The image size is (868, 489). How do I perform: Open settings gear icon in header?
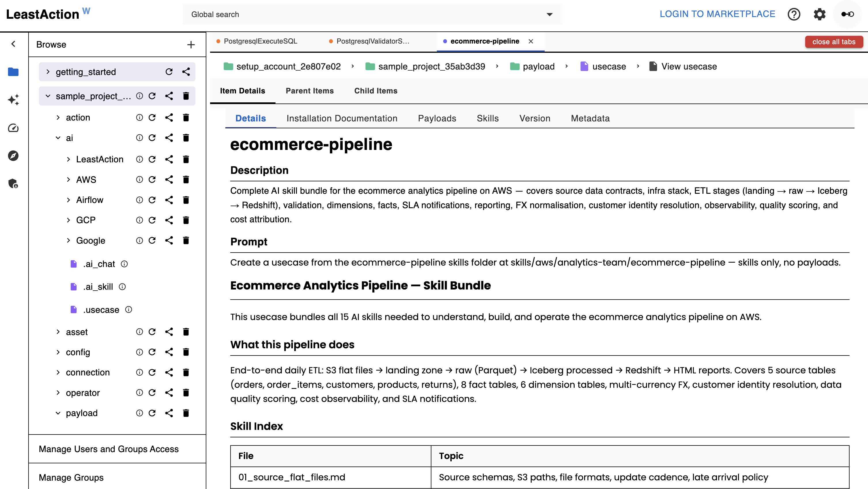[x=820, y=14]
